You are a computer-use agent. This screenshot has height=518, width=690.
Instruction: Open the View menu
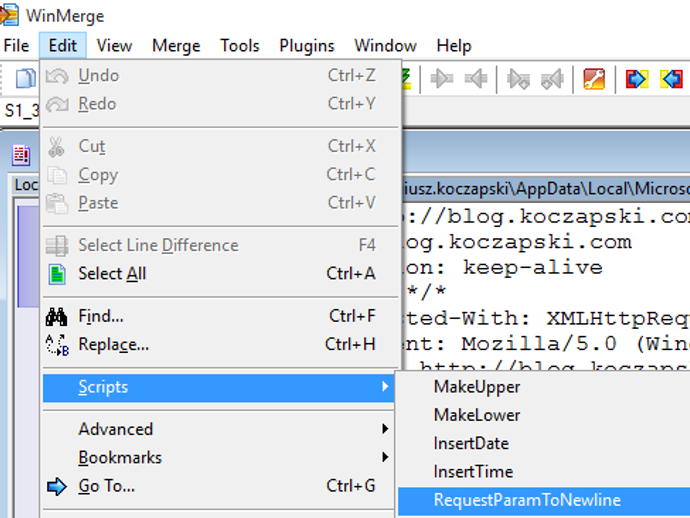click(114, 45)
